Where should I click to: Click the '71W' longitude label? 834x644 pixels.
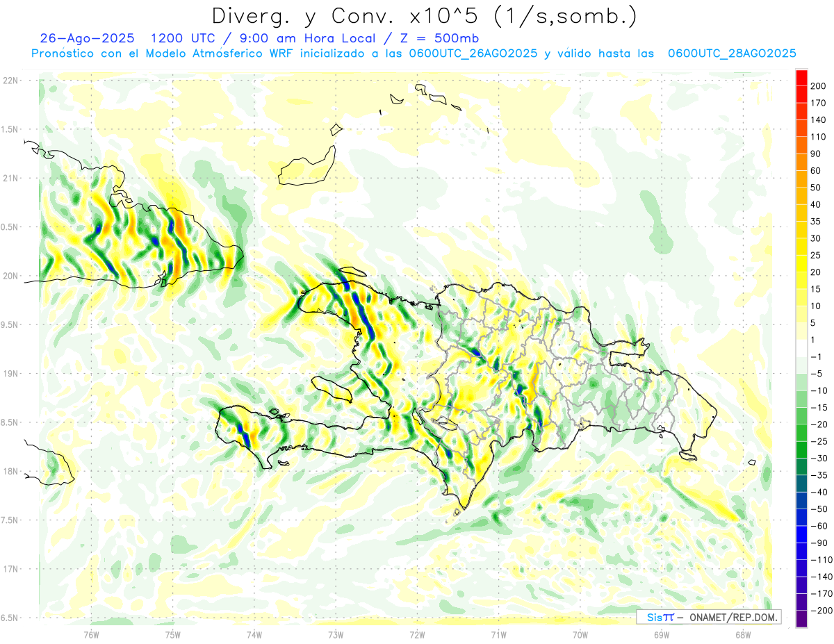(x=498, y=634)
